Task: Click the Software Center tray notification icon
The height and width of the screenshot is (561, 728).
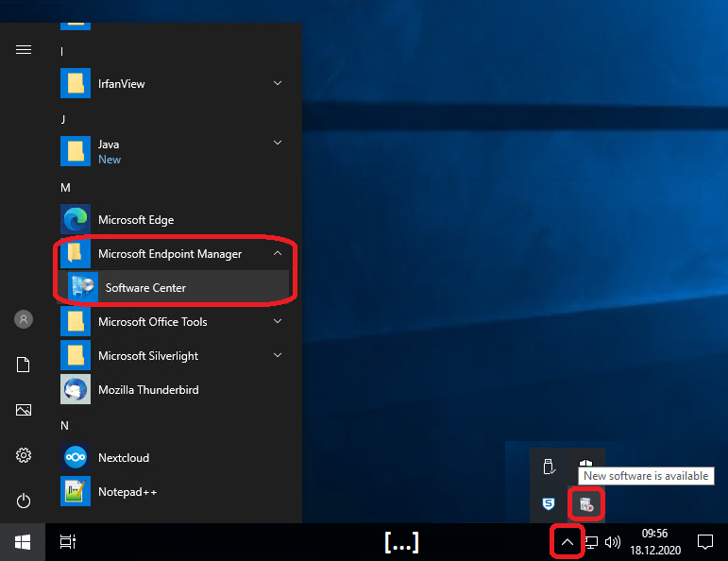Action: 585,504
